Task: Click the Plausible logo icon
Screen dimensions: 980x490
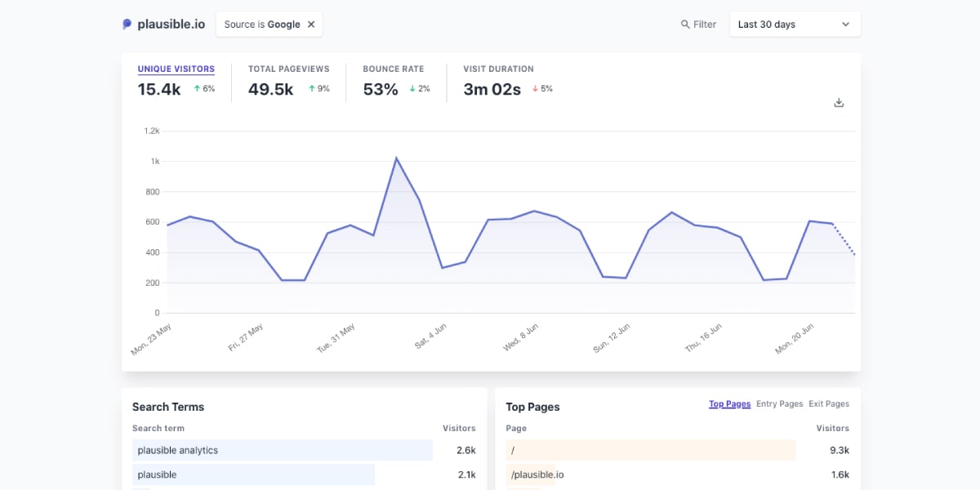Action: (127, 24)
